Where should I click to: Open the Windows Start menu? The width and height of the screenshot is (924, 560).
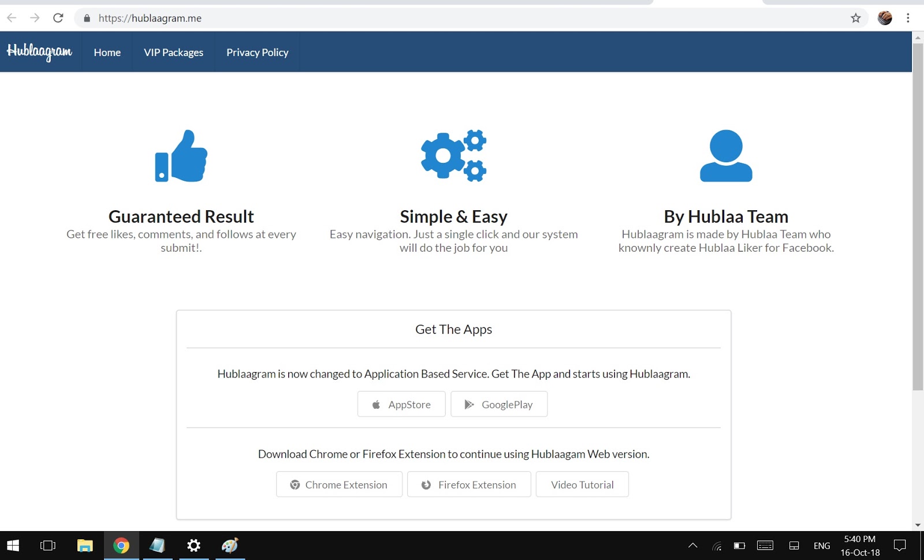(13, 546)
